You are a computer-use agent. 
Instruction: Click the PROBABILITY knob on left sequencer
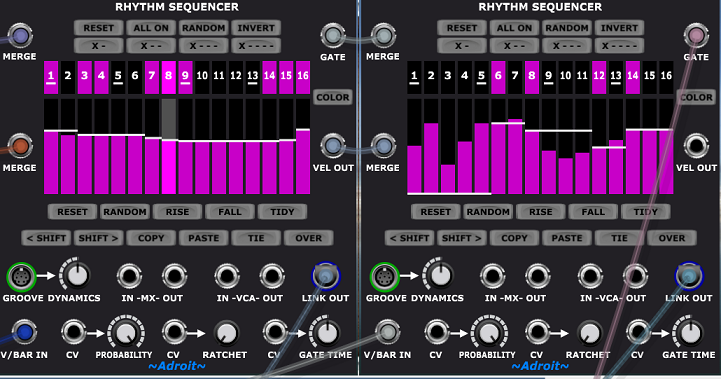[126, 332]
